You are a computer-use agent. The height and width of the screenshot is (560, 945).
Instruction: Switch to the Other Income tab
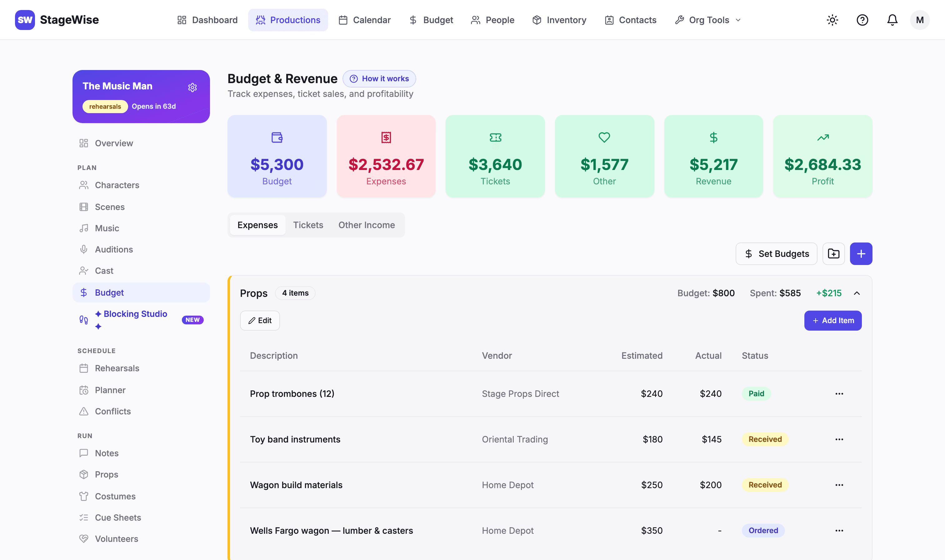(x=366, y=225)
